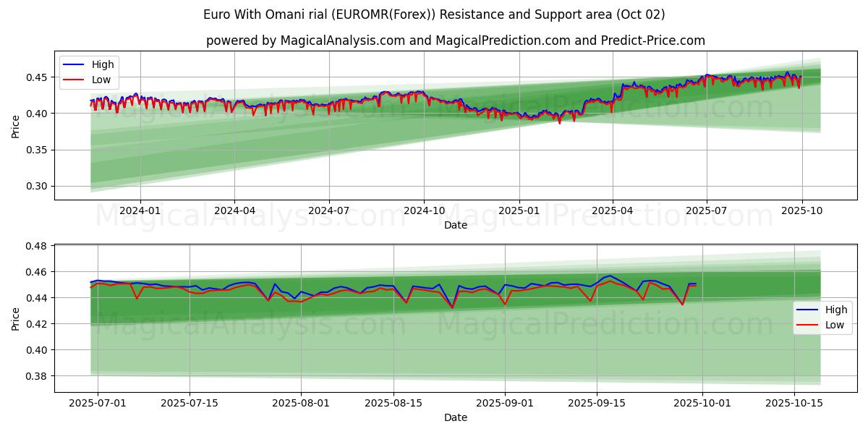Click the 'Date' axis label under the upper chart

tap(455, 225)
